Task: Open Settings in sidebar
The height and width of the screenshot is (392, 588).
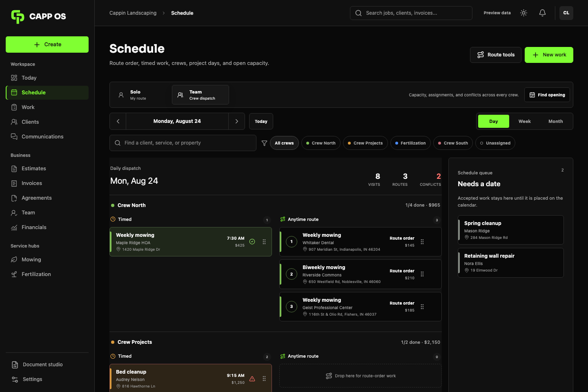Action: click(47, 379)
